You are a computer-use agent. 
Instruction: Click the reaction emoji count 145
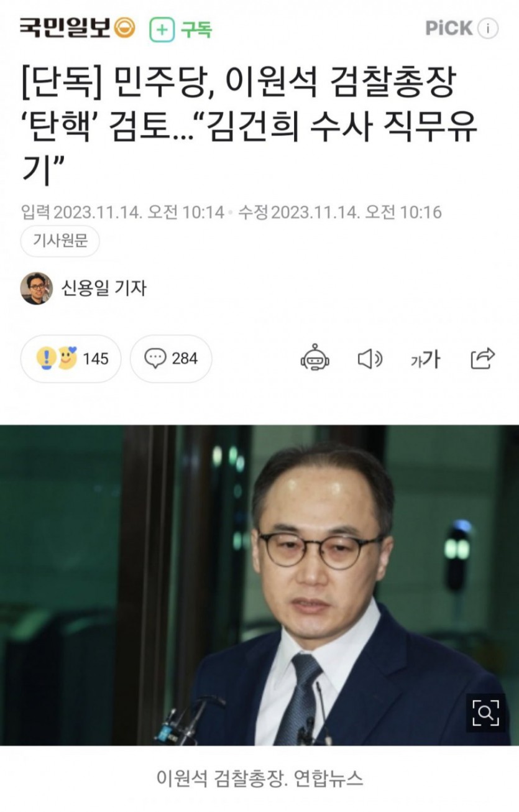[71, 358]
